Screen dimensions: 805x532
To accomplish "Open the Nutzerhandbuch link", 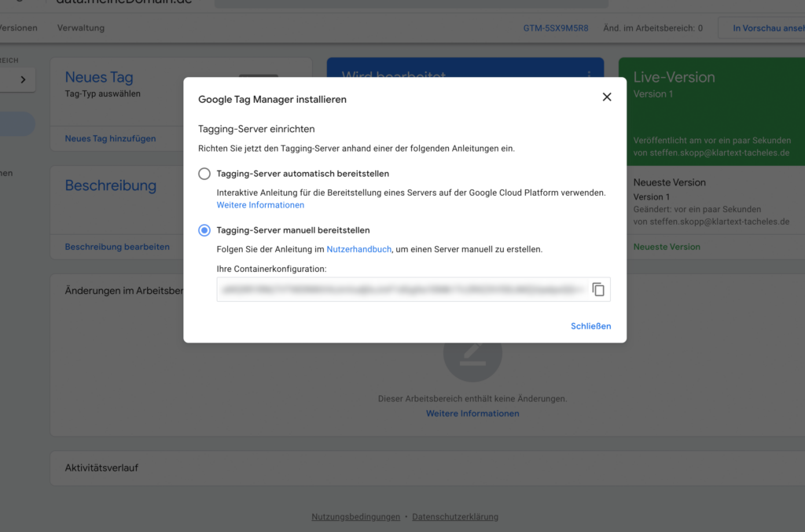I will click(x=358, y=249).
